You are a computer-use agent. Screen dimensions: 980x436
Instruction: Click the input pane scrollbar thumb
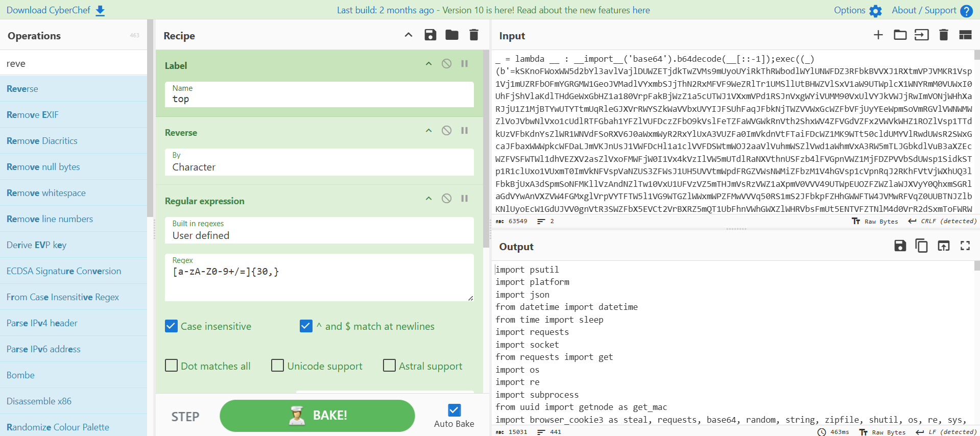(x=977, y=55)
